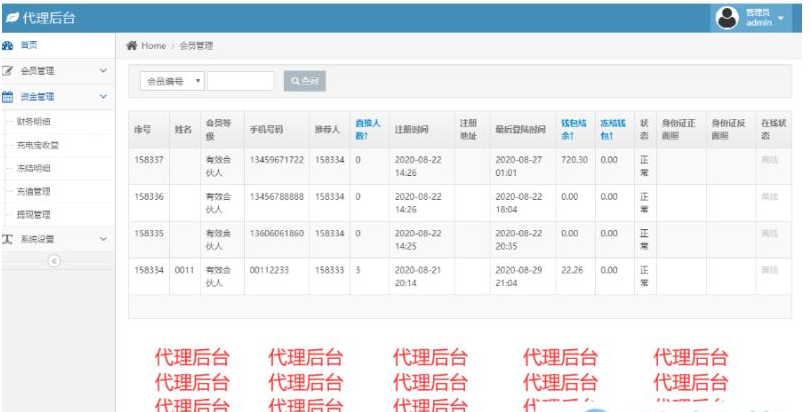Screen dimensions: 811x412
Task: Click the 首页 dashboard icon in sidebar
Action: (8, 46)
